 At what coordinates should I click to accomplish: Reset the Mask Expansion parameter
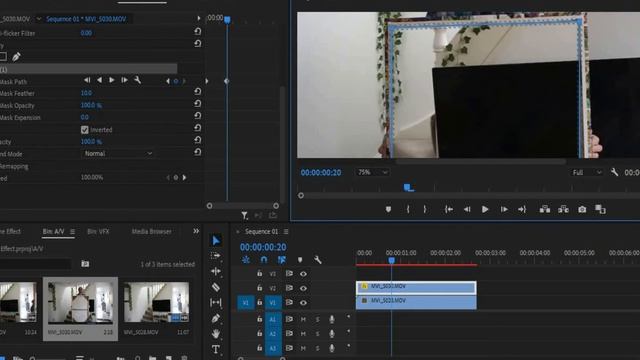(198, 116)
